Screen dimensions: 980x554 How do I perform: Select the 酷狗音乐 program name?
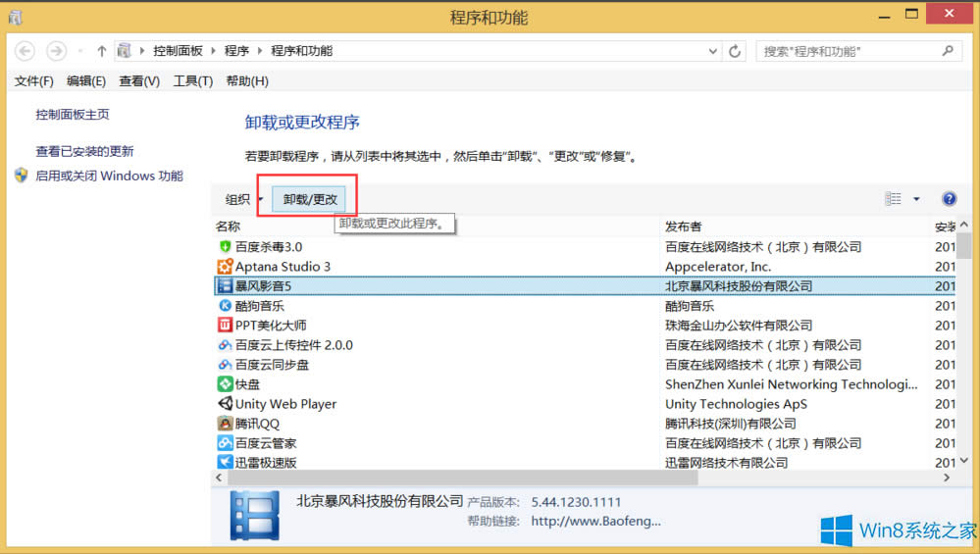click(259, 305)
